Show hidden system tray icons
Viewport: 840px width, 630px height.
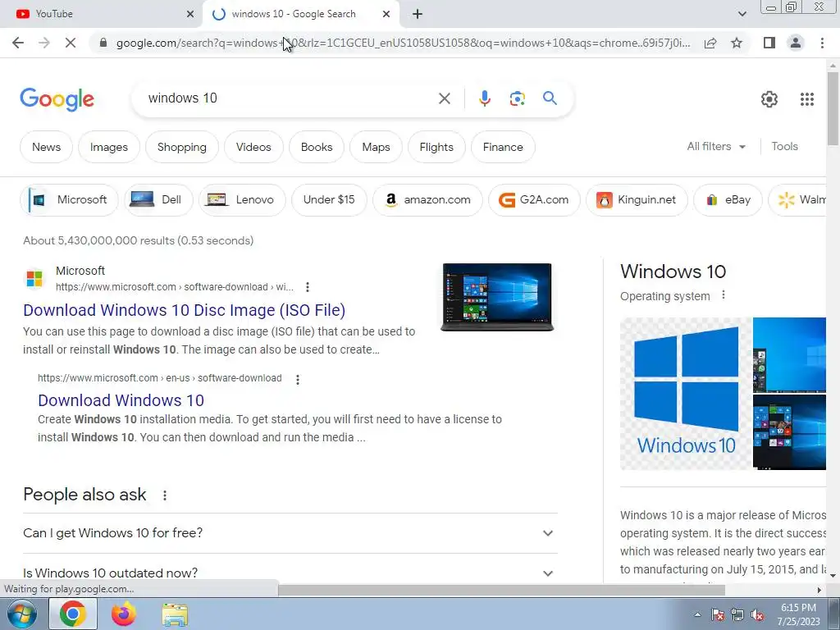tap(697, 614)
